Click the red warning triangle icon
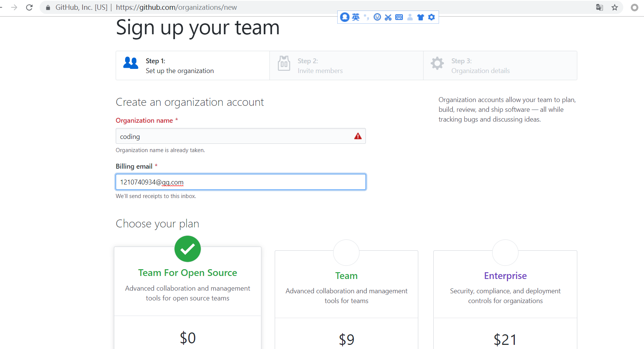644x349 pixels. [358, 136]
